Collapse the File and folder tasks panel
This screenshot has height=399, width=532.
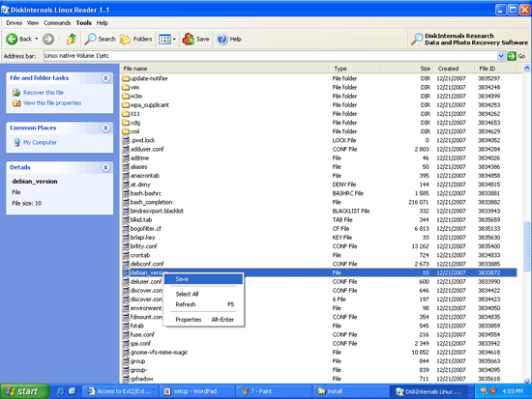[x=105, y=78]
